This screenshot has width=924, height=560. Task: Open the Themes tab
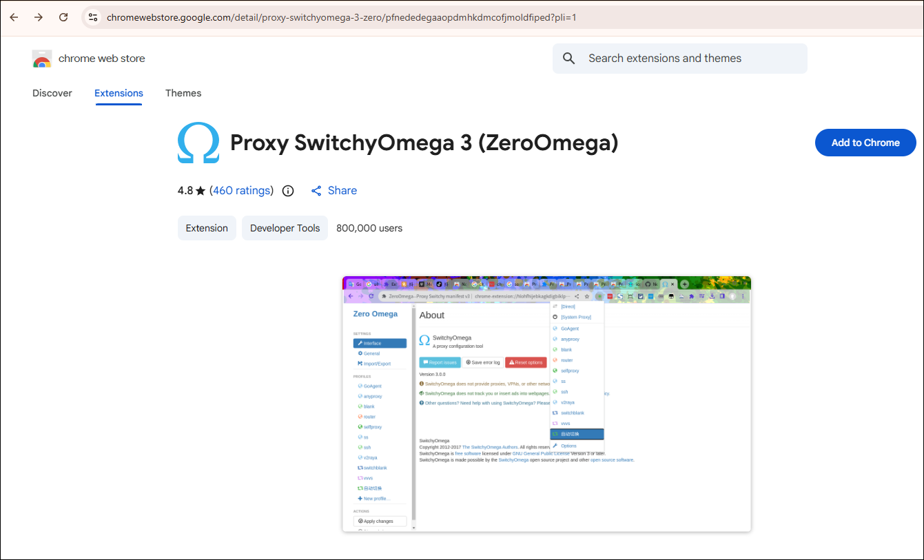point(183,93)
